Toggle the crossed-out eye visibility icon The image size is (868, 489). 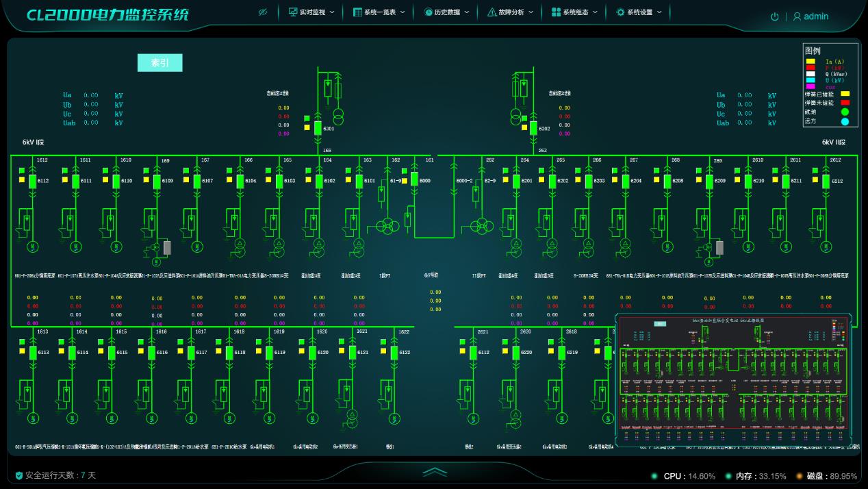(262, 12)
